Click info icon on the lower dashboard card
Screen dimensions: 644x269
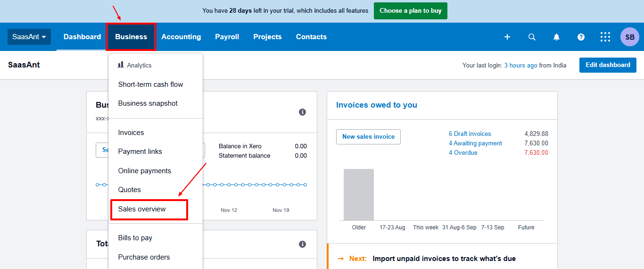click(303, 244)
